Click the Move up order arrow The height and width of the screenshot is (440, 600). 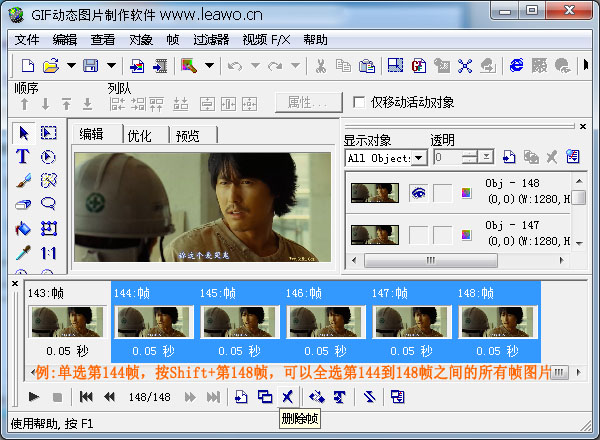24,104
